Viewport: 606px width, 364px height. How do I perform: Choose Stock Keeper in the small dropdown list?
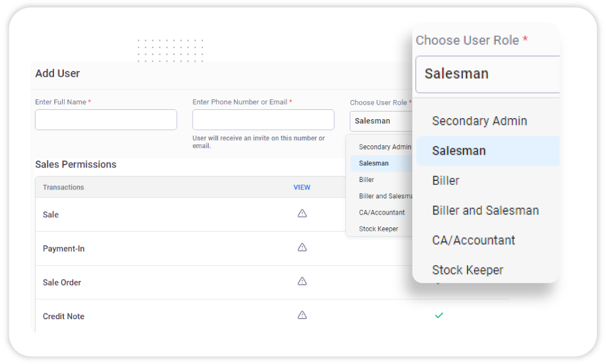(x=379, y=229)
